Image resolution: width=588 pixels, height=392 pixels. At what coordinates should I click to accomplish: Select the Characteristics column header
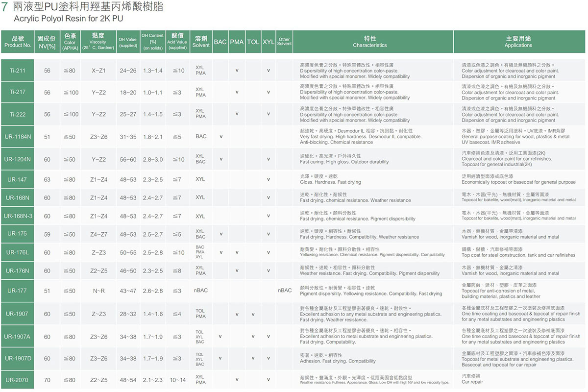pyautogui.click(x=370, y=42)
